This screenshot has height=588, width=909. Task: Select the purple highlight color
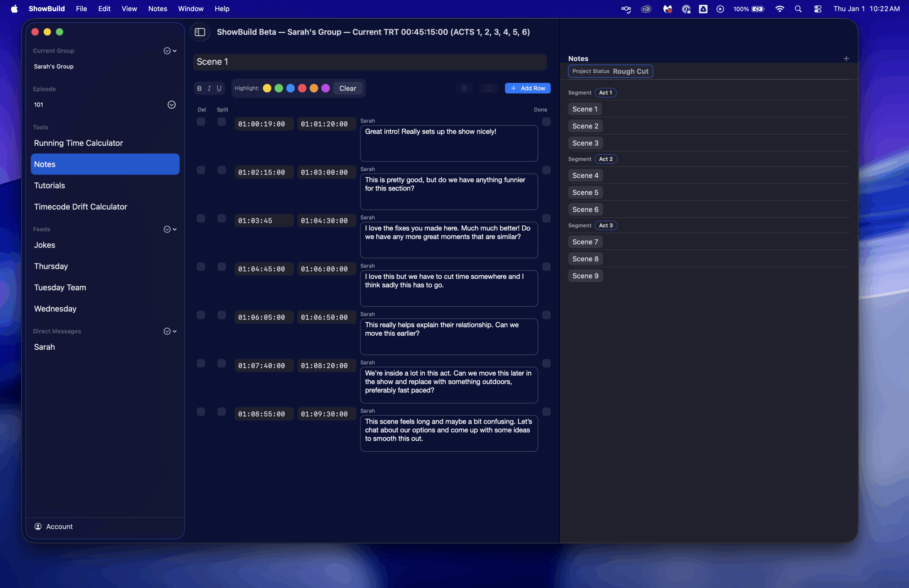[x=325, y=88]
